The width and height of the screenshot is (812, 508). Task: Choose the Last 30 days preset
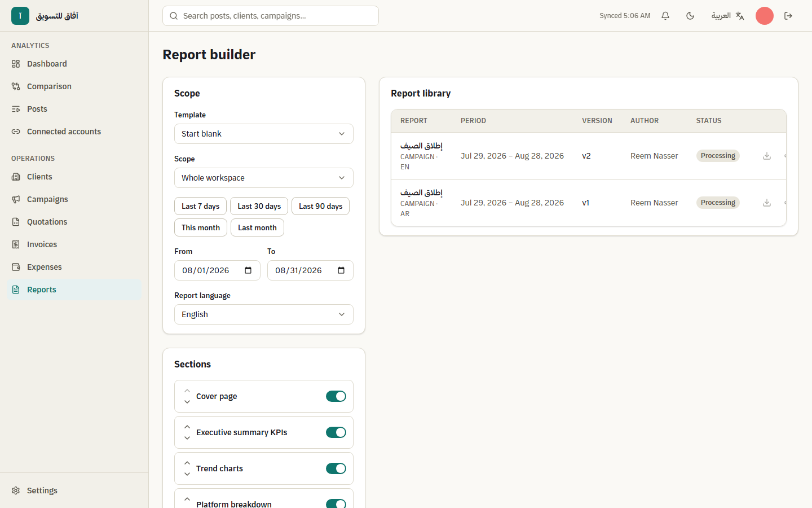click(x=259, y=206)
